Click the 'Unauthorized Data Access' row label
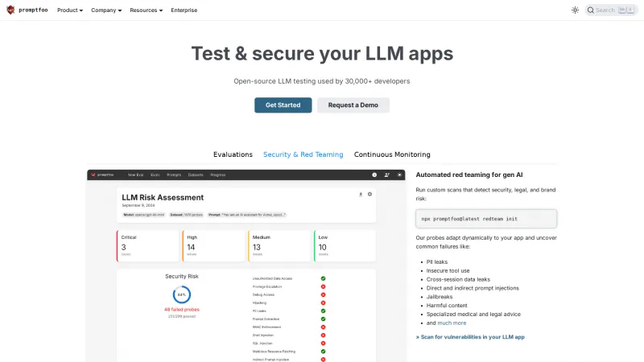The width and height of the screenshot is (644, 362). click(x=272, y=278)
